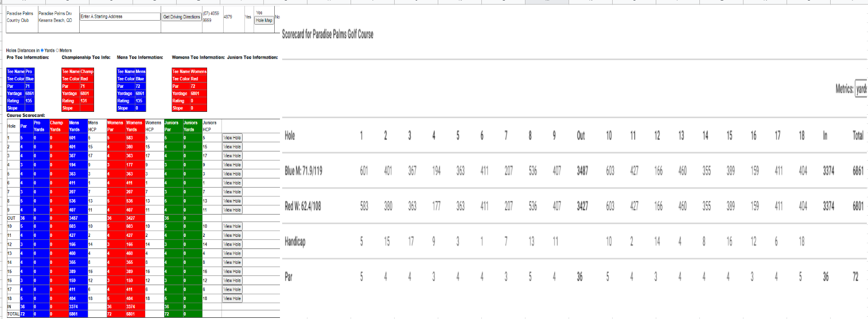
Task: Click the Champ tee red info table
Action: coord(77,90)
